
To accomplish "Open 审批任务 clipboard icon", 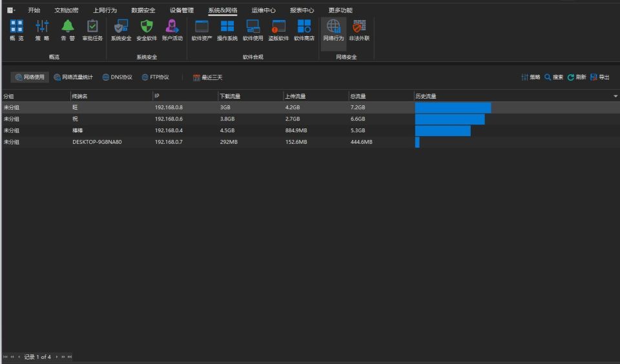I will [92, 30].
